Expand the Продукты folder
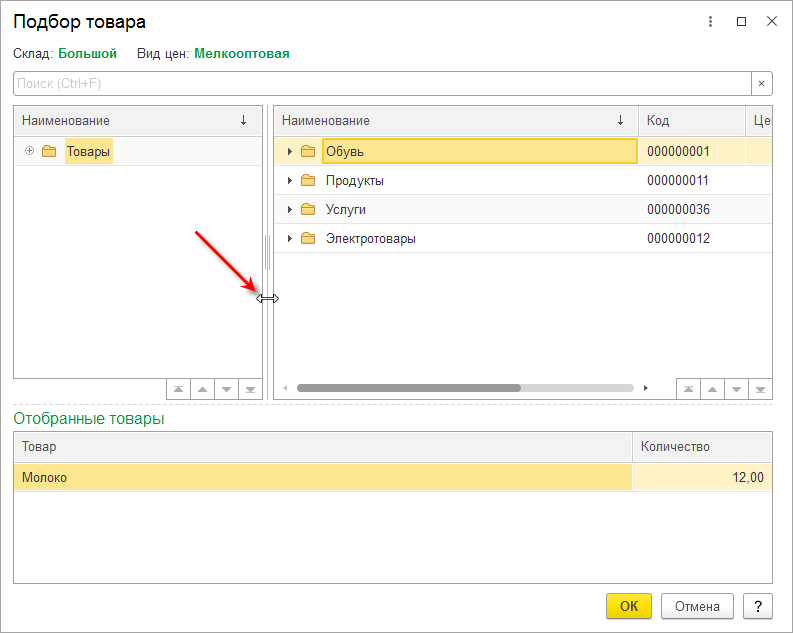The image size is (793, 633). pos(289,180)
